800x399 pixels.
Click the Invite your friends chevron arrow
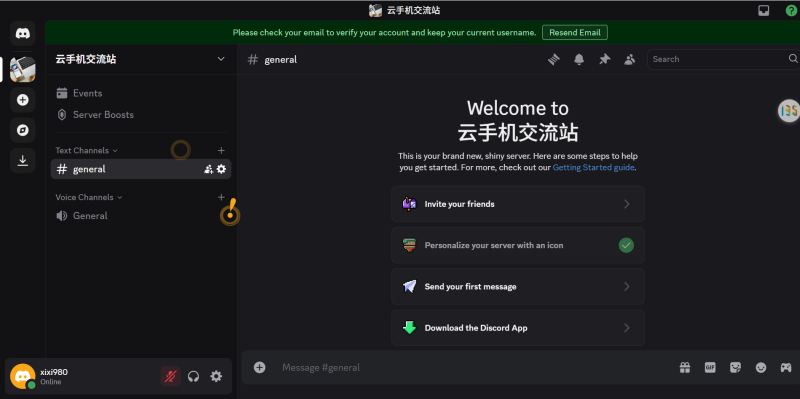[x=627, y=204]
